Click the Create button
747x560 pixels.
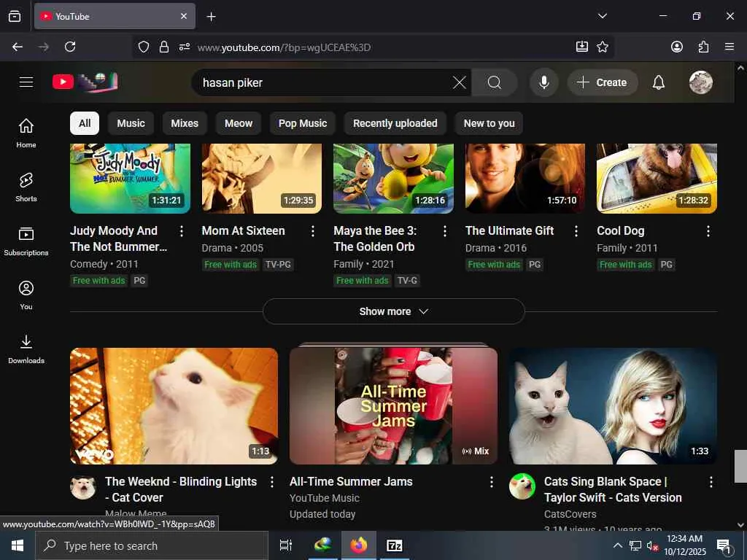[602, 82]
